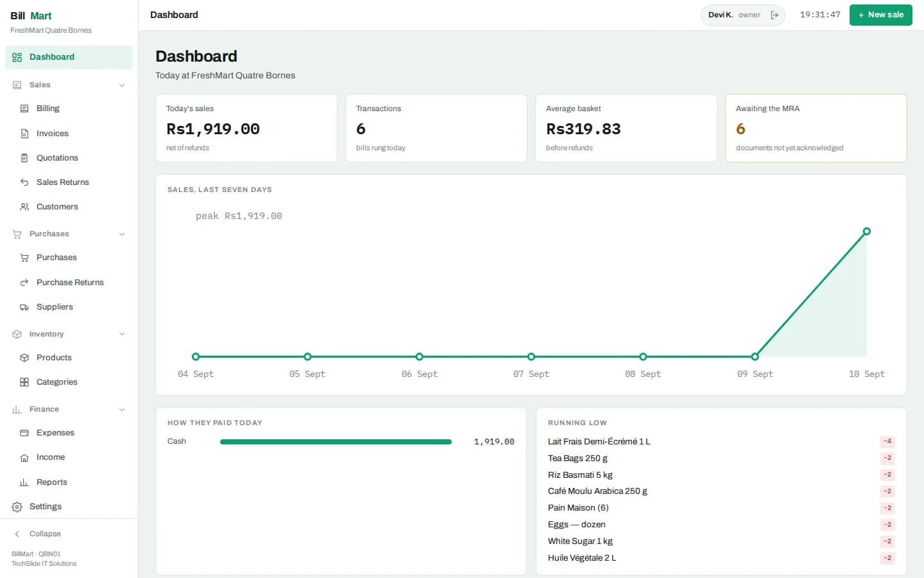Collapse the Finance section chevron
924x578 pixels.
click(122, 409)
